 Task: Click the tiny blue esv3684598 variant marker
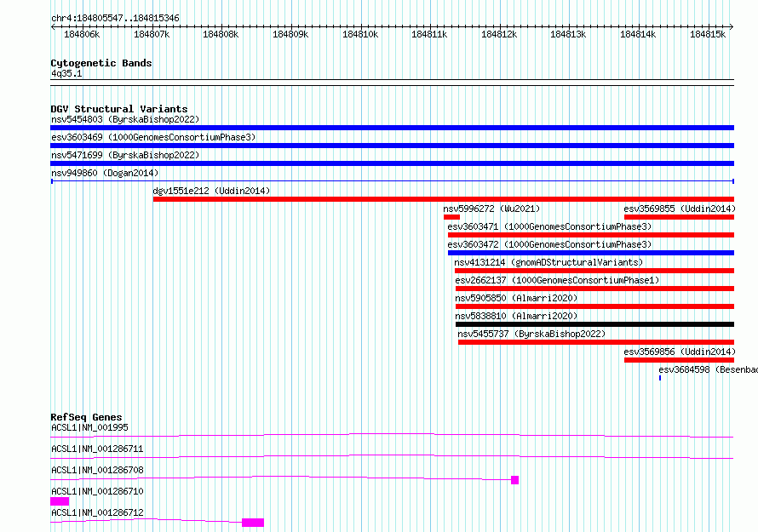(660, 377)
